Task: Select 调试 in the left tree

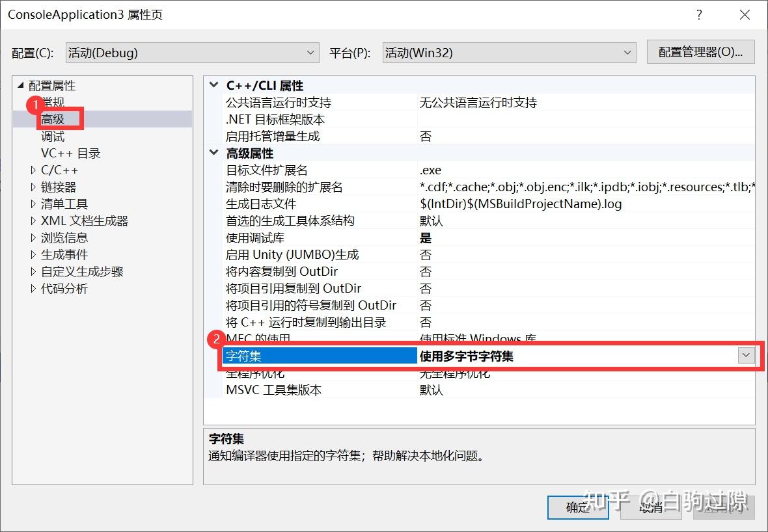Action: pyautogui.click(x=52, y=136)
